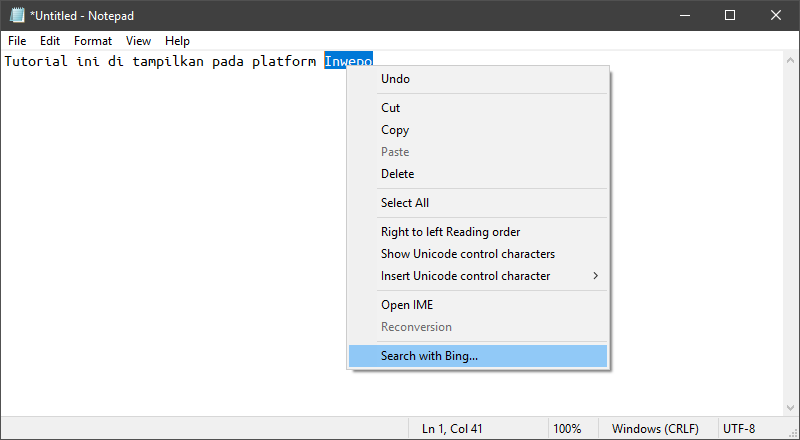800x440 pixels.
Task: Click Copy in the context menu
Action: pyautogui.click(x=395, y=130)
